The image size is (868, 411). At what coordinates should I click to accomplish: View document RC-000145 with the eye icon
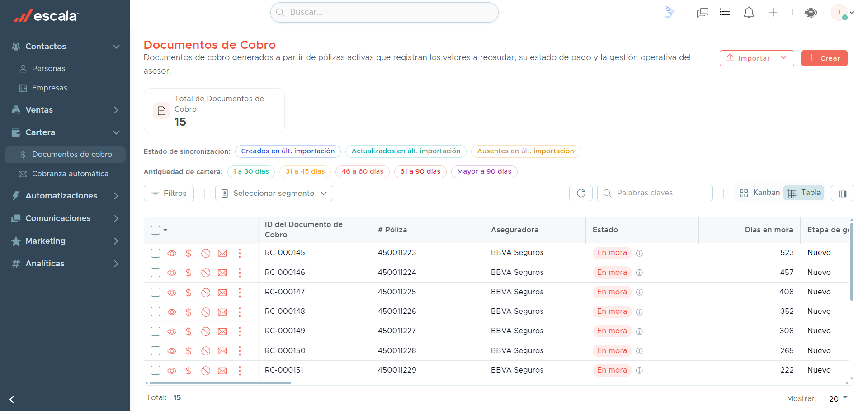[172, 253]
